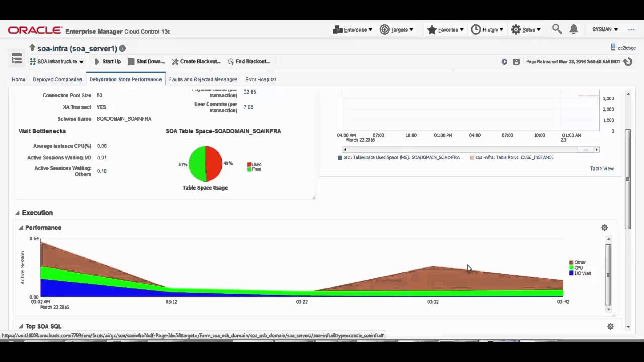Viewport: 644px width, 362px height.
Task: Click the Favorites star icon
Action: (432, 30)
